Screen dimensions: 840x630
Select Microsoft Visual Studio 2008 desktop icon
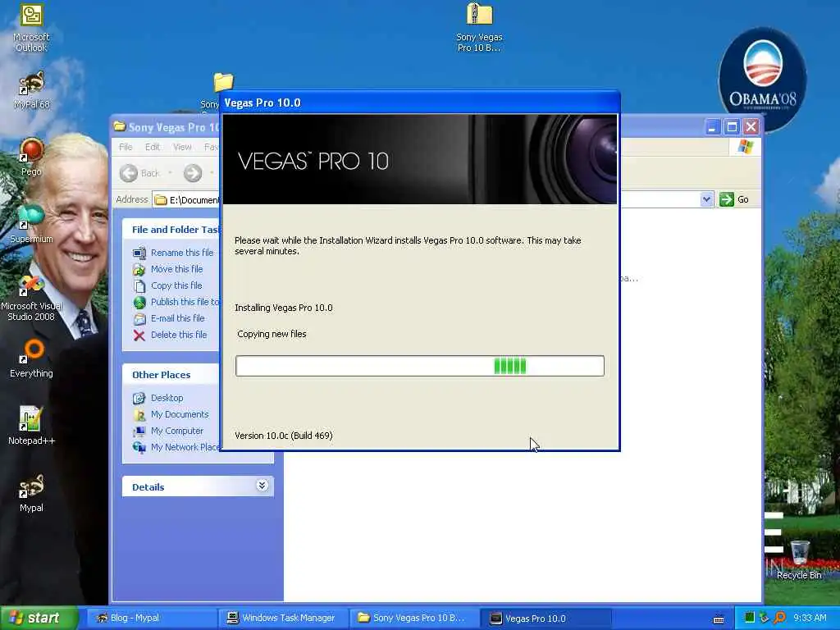(x=31, y=298)
